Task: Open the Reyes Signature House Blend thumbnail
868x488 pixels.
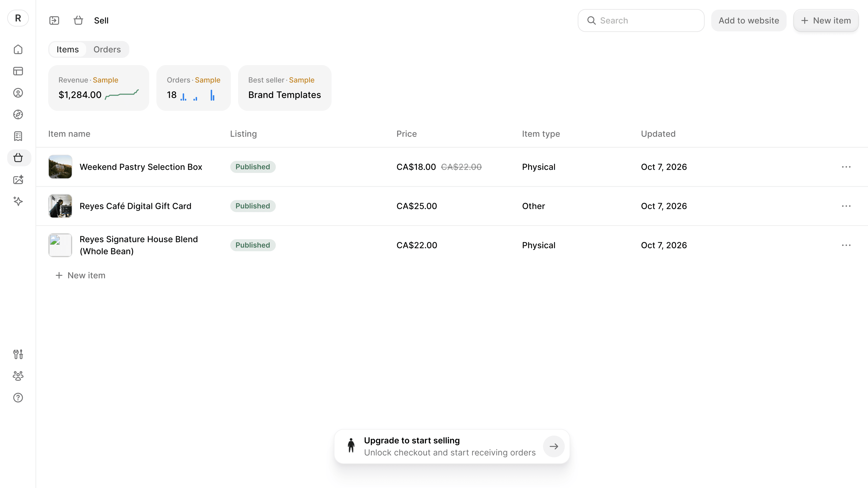Action: [x=60, y=245]
